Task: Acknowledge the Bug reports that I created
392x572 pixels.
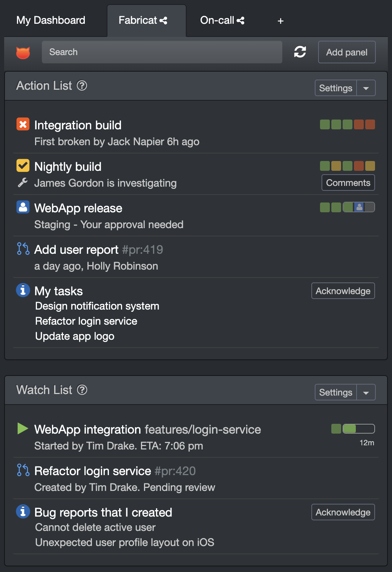Action: 343,512
